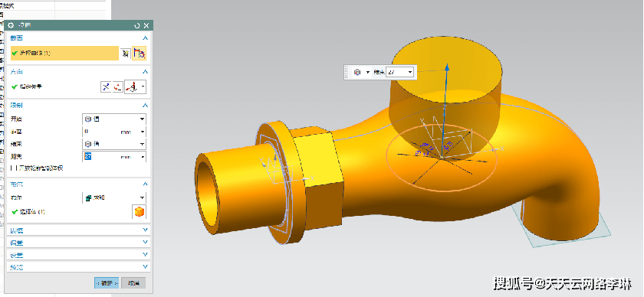Viewport: 644px width, 297px height.
Task: Click the curve selection icon in Section group
Action: click(140, 54)
